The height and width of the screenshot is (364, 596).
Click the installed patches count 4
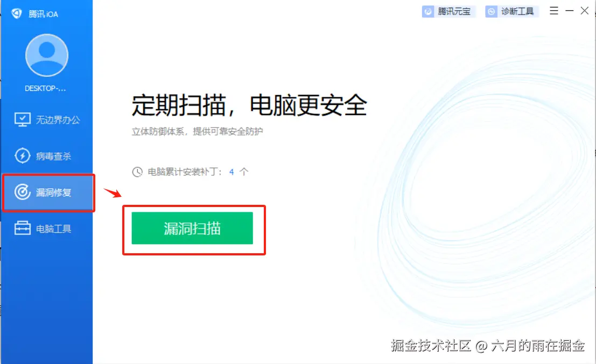click(x=232, y=172)
